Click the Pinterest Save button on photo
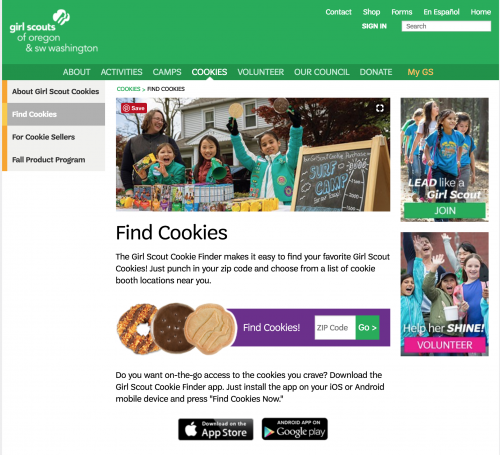 (x=134, y=108)
